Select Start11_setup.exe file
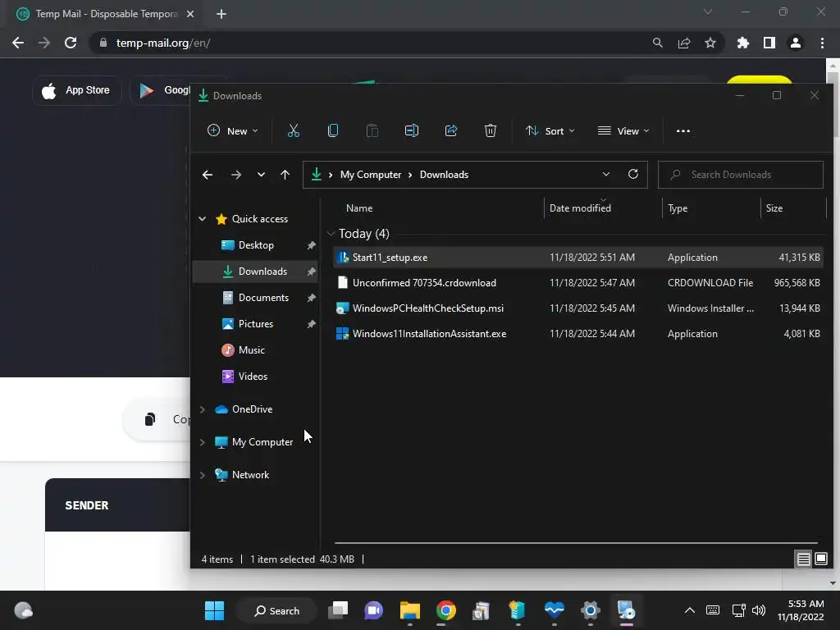The height and width of the screenshot is (630, 840). (x=577, y=258)
